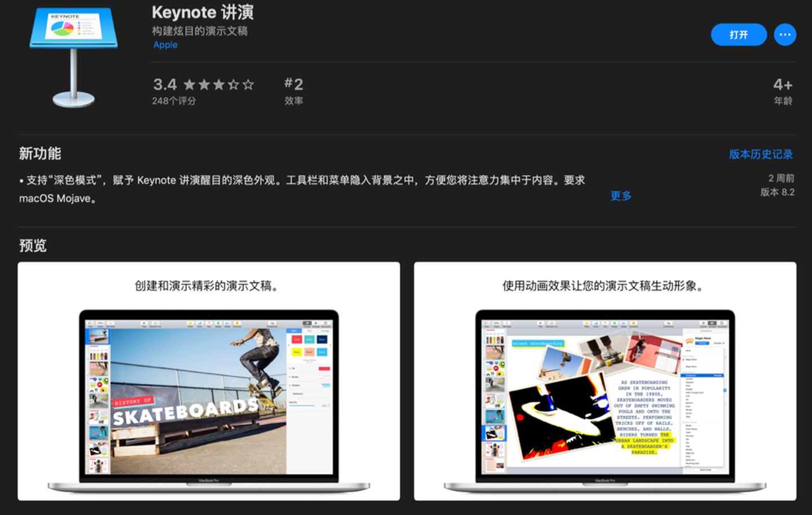Open the skateboards preview screenshot
Screen dimensions: 812x515
point(209,381)
